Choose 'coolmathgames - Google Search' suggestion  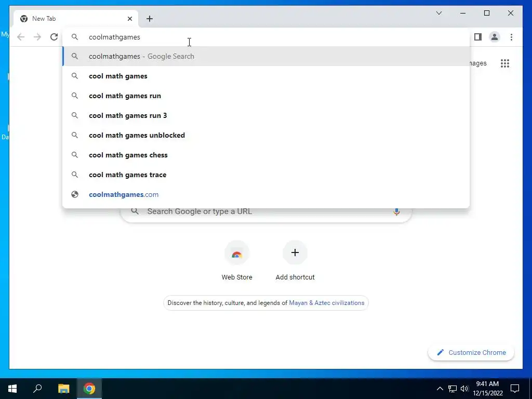coord(266,56)
